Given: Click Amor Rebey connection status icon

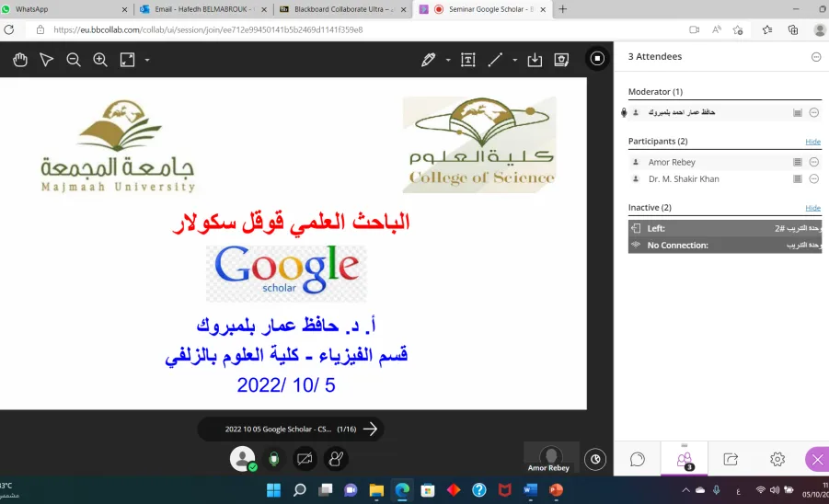Looking at the screenshot, I should [x=798, y=162].
